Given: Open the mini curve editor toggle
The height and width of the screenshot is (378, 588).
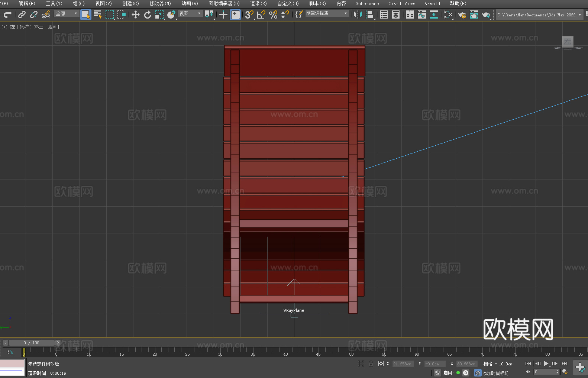Looking at the screenshot, I should (x=10, y=352).
